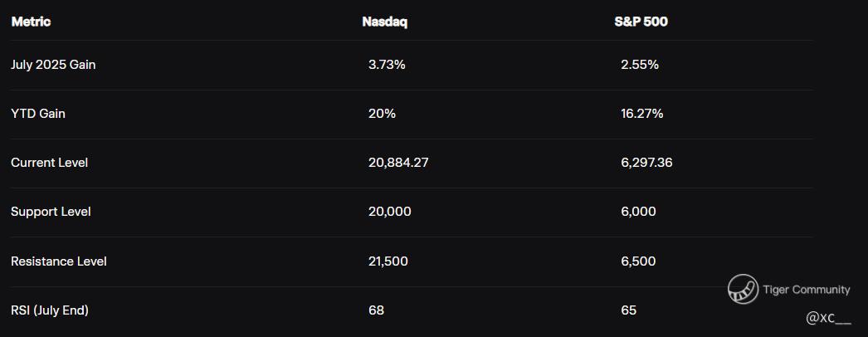Image resolution: width=868 pixels, height=337 pixels.
Task: Click the Nasdaq RSI value 68
Action: point(377,310)
